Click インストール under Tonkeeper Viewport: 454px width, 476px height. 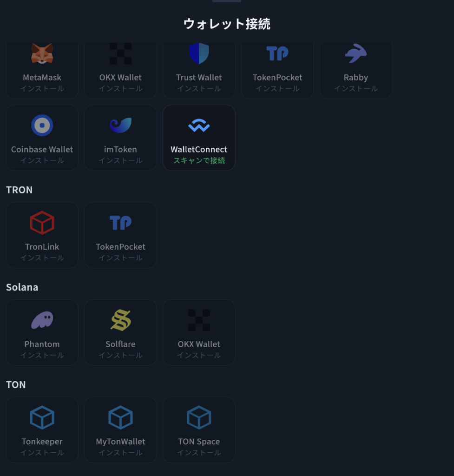click(x=42, y=453)
